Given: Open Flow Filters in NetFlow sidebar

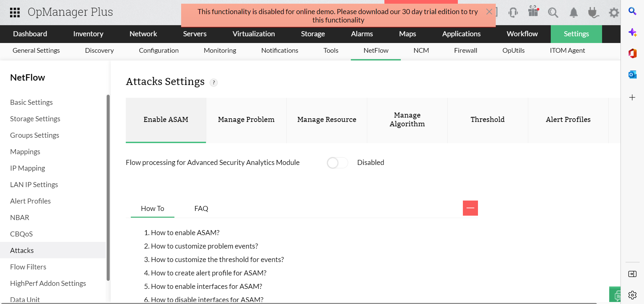Looking at the screenshot, I should click(x=28, y=267).
